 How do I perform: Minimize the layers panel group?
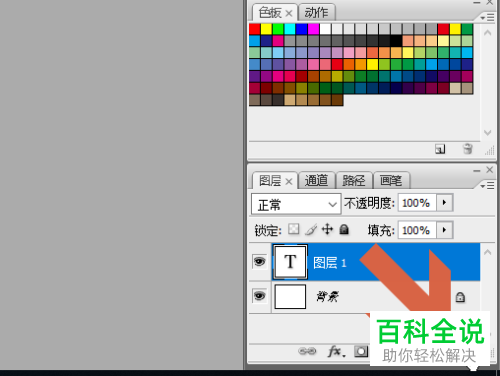click(477, 171)
